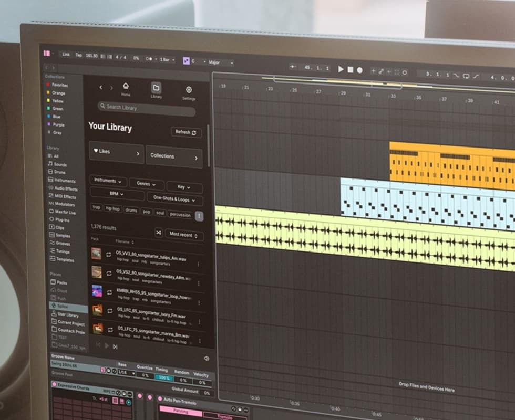Toggle the Punch-In switch icon
Viewport: 515px width, 420px height.
point(456,76)
